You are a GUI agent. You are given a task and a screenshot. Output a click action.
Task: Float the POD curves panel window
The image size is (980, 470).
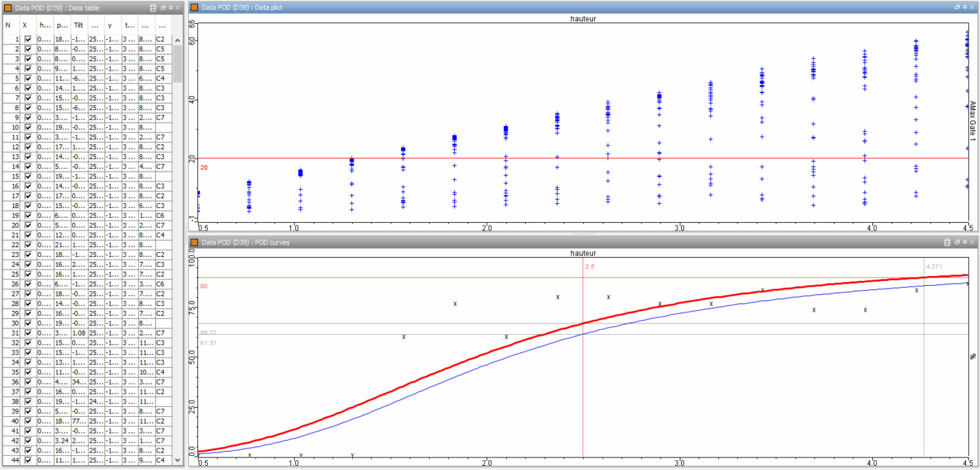coord(957,242)
